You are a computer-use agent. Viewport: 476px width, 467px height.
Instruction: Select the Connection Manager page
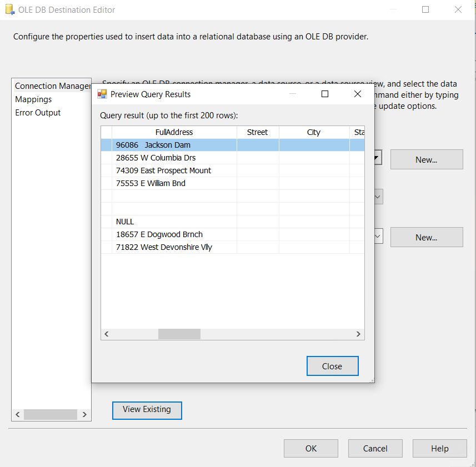(52, 86)
